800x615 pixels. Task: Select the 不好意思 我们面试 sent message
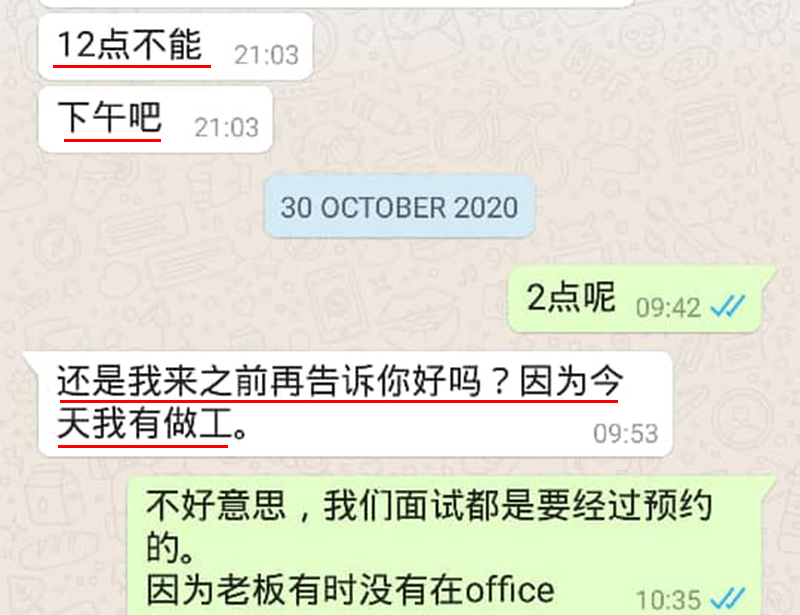[451, 545]
